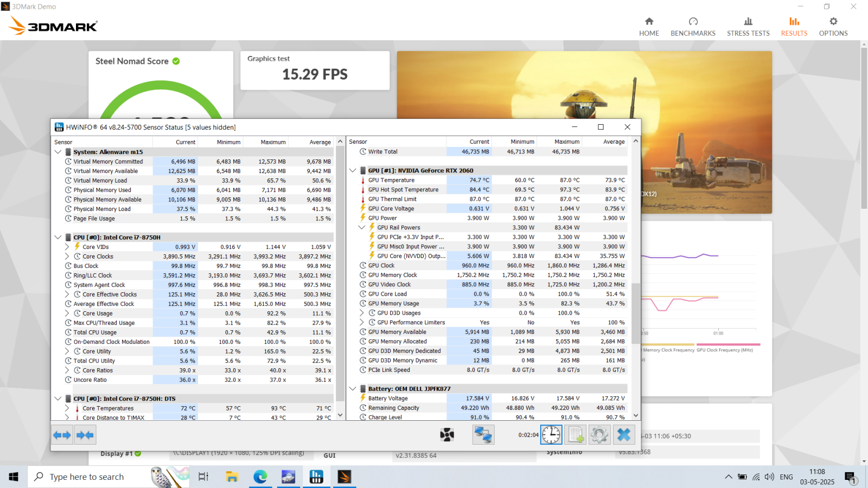The image size is (868, 488).
Task: Click HWiNFO collapse columns arrows button
Action: point(85,435)
